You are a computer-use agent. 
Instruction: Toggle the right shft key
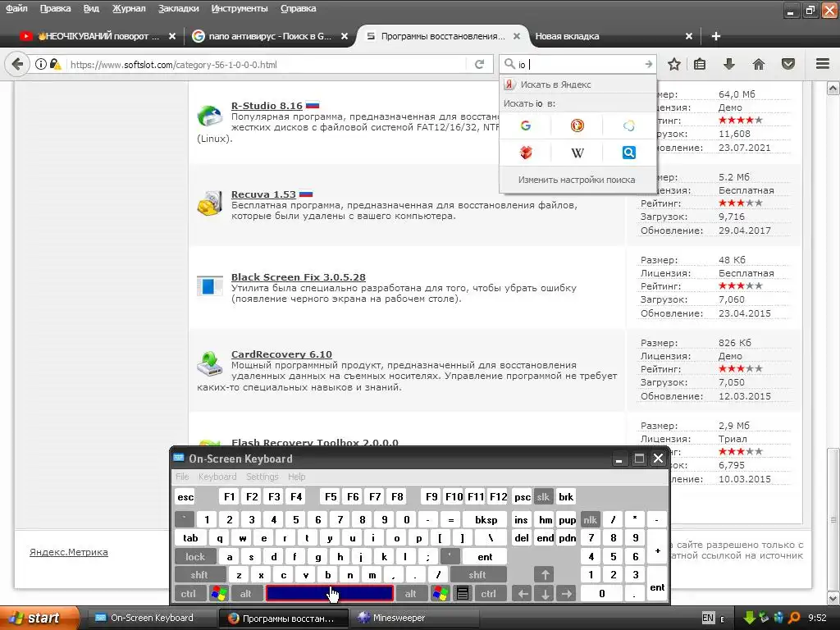[x=477, y=575]
